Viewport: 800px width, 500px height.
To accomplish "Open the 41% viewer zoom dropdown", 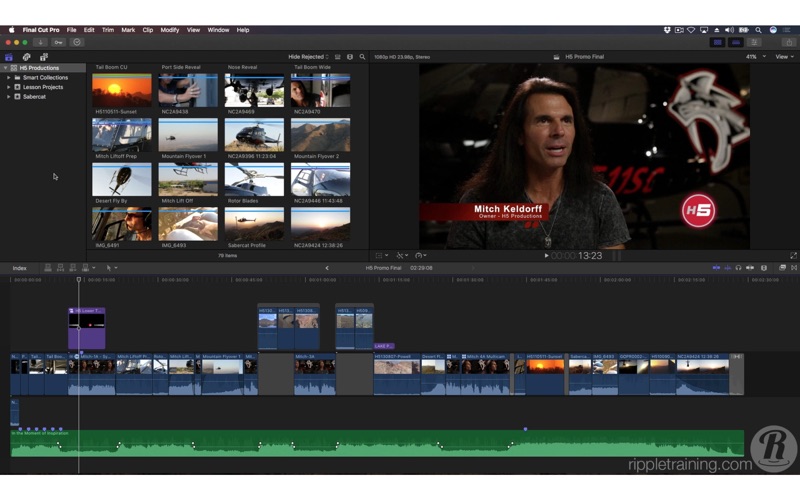I will [x=756, y=57].
